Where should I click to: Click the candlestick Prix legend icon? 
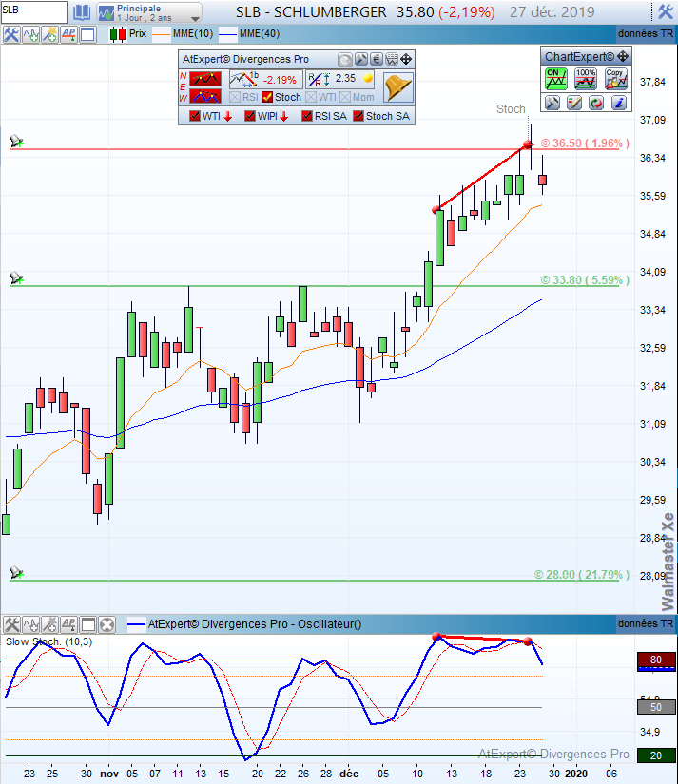tap(118, 34)
